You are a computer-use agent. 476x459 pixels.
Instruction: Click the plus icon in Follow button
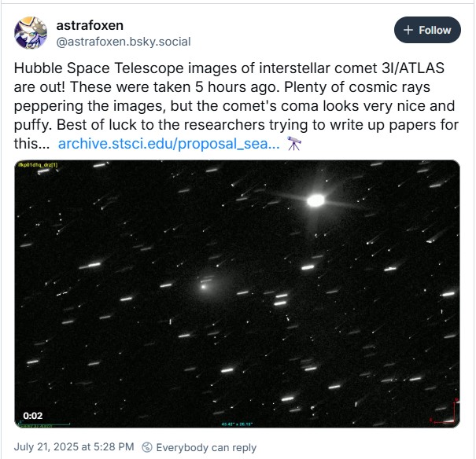408,30
